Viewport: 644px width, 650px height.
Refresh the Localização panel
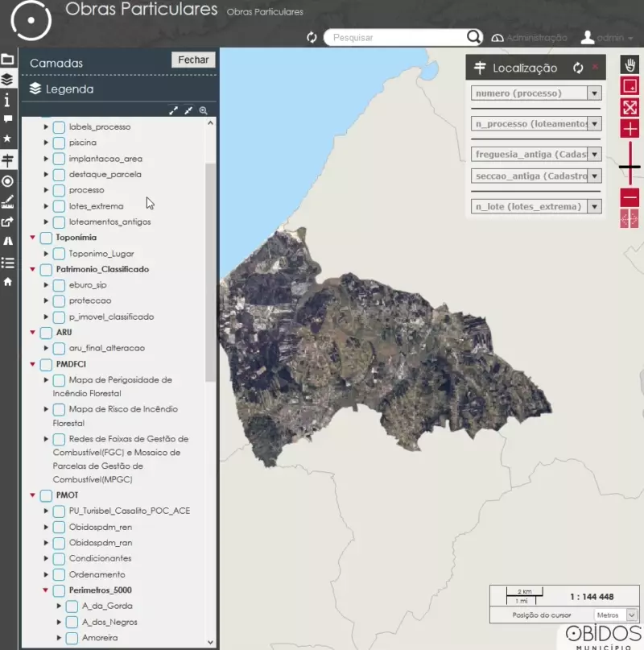point(578,68)
